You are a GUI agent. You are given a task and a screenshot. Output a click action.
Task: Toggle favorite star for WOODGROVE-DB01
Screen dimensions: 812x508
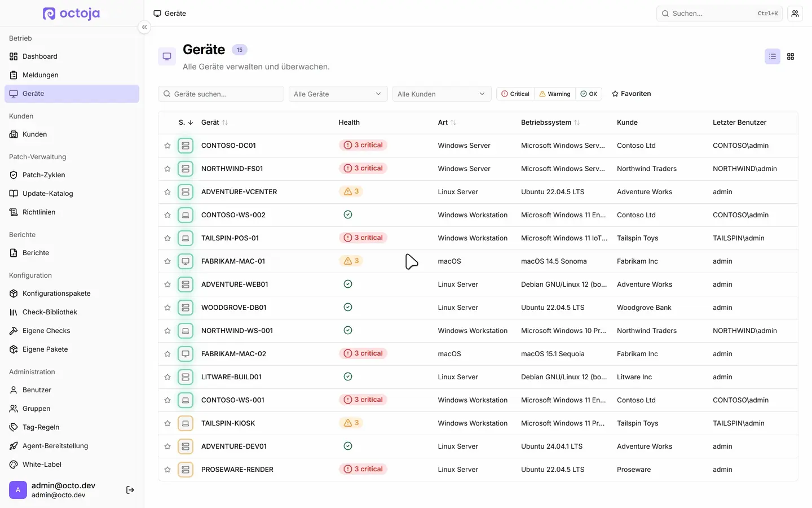point(167,308)
